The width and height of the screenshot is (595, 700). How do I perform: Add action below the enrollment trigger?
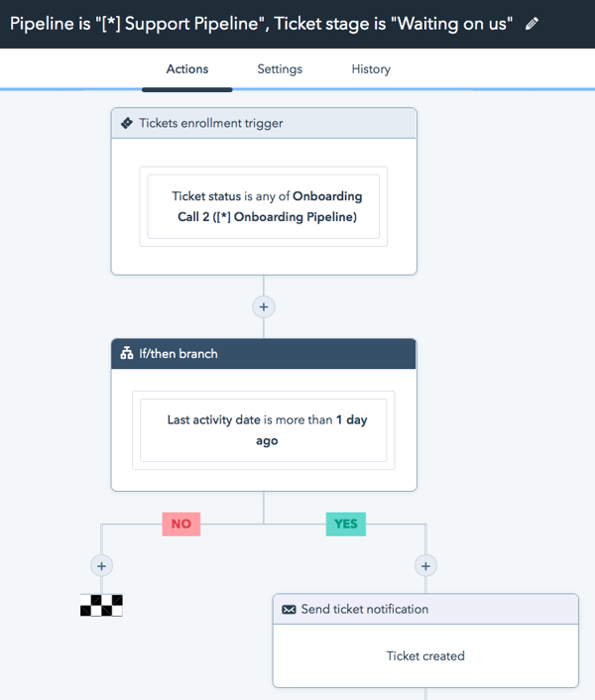tap(264, 307)
